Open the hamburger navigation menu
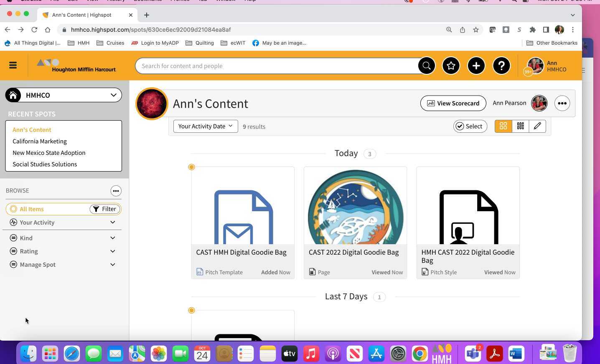The height and width of the screenshot is (364, 600). pos(13,65)
